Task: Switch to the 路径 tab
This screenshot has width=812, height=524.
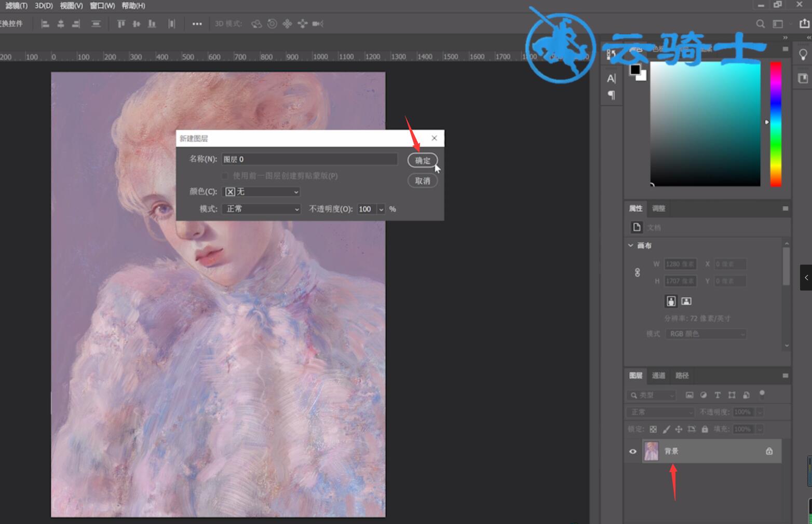Action: tap(682, 375)
